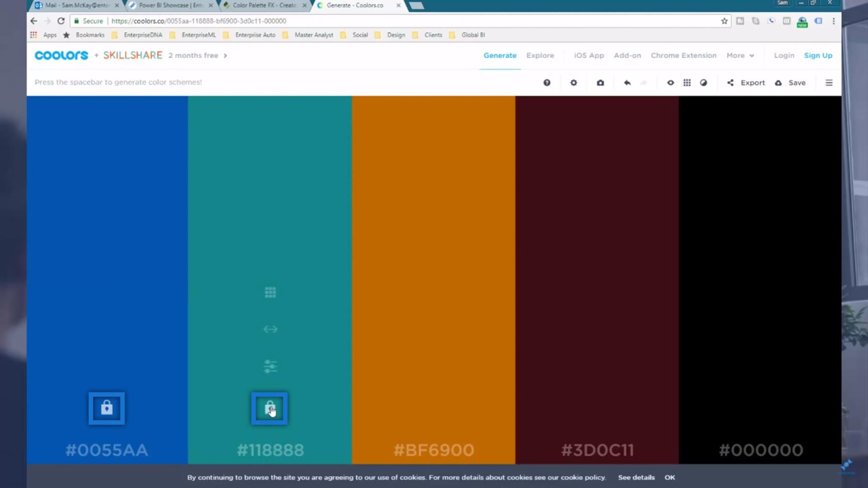Toggle the eye view icon in toolbar

pos(670,83)
